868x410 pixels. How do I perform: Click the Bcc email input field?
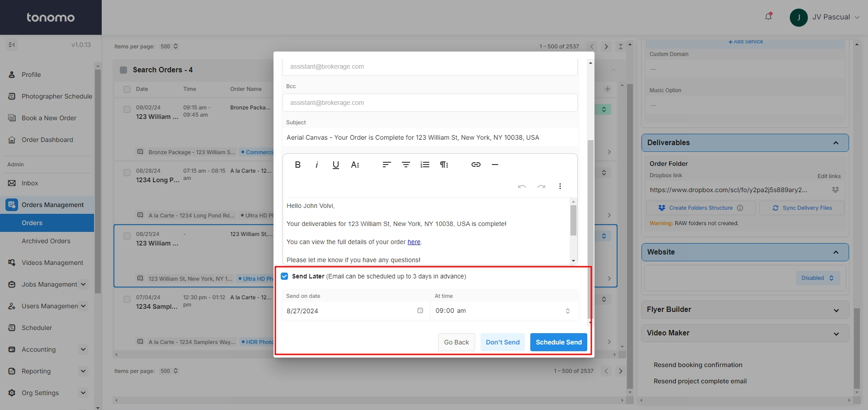coord(430,103)
